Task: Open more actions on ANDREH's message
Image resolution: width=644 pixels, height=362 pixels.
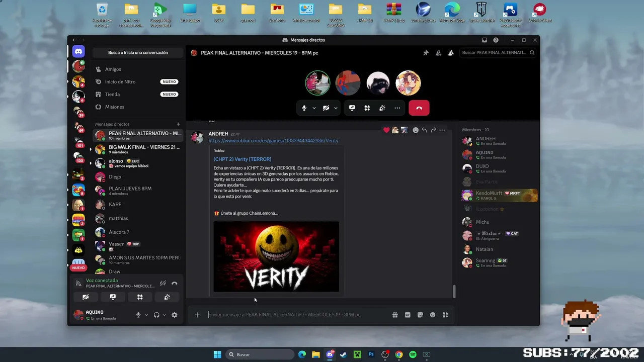Action: (442, 130)
